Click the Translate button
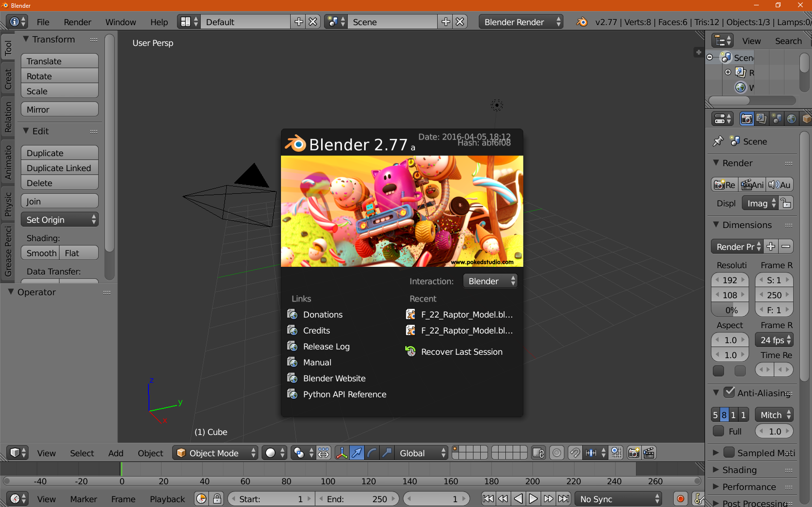This screenshot has width=812, height=507. (59, 61)
